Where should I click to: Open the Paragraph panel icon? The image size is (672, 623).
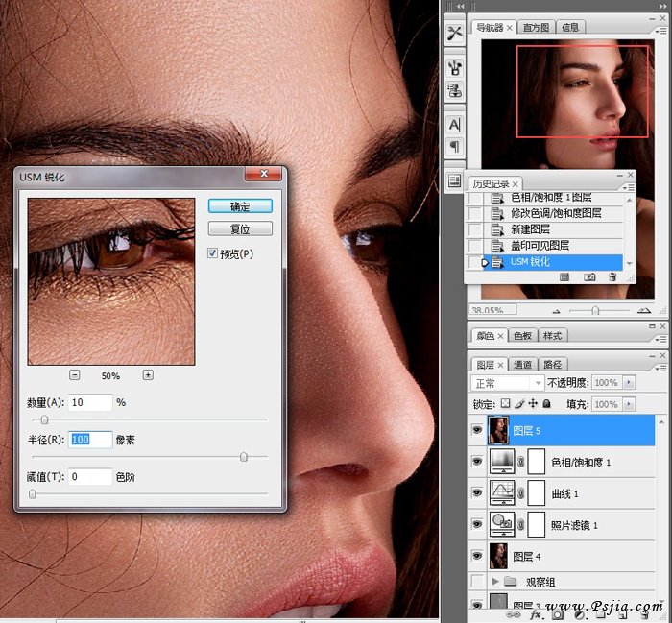point(454,147)
